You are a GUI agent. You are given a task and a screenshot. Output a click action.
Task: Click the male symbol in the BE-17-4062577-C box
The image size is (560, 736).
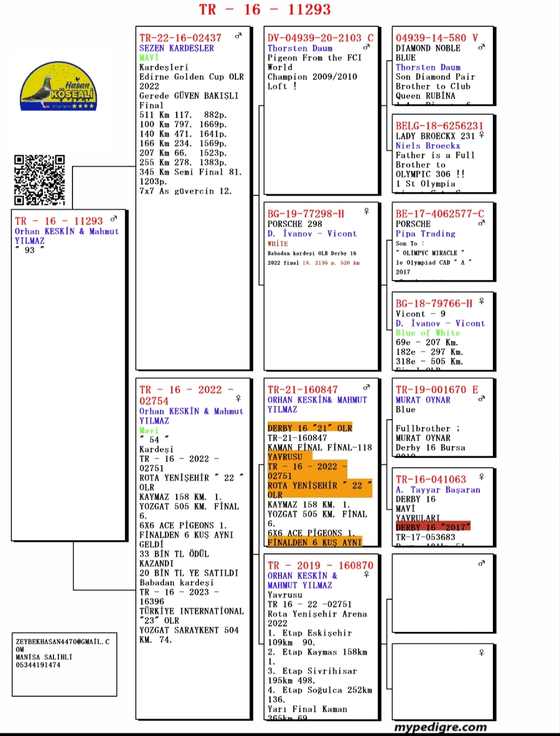pyautogui.click(x=481, y=223)
